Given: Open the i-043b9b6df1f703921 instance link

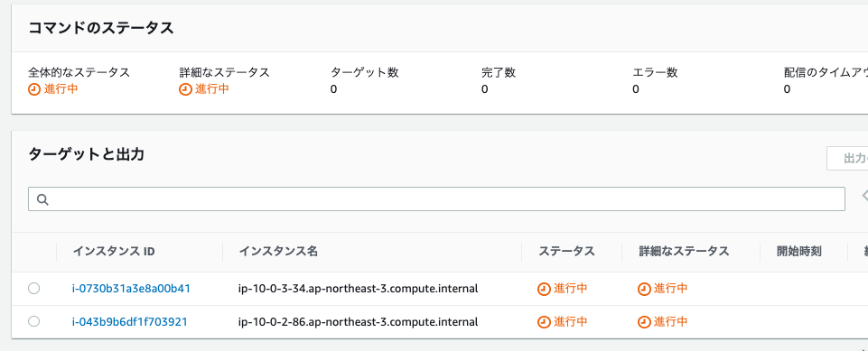Looking at the screenshot, I should tap(129, 321).
